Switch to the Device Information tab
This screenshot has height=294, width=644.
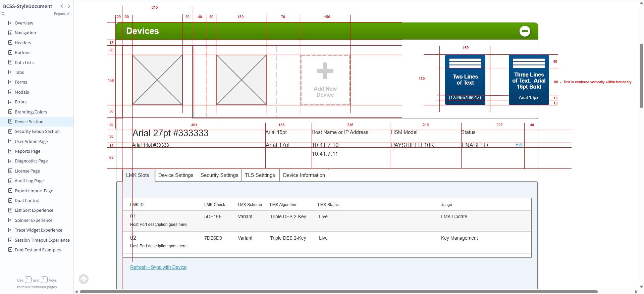304,175
